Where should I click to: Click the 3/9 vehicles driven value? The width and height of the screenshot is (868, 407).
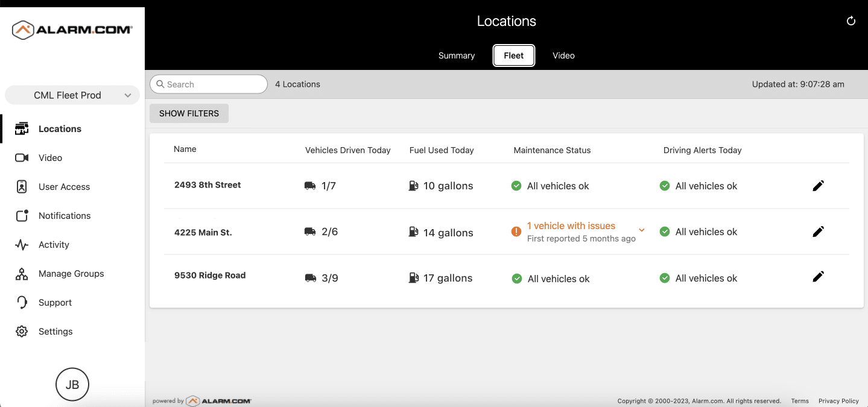click(330, 278)
